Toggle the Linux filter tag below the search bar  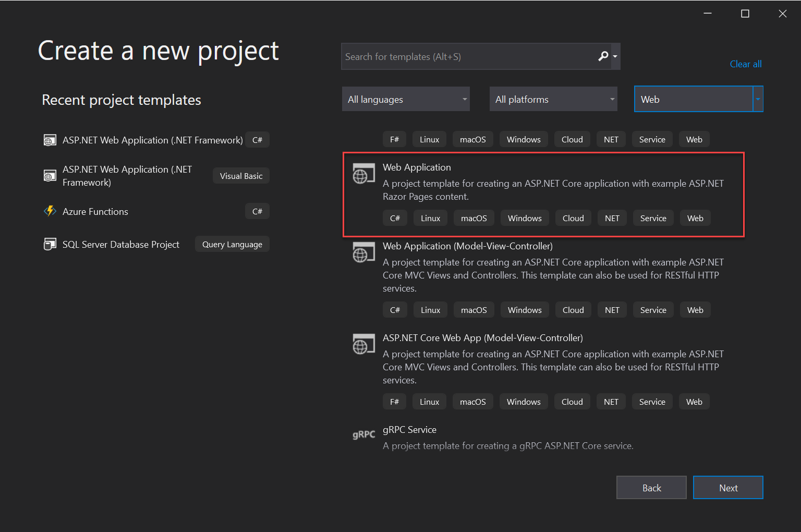pos(429,139)
